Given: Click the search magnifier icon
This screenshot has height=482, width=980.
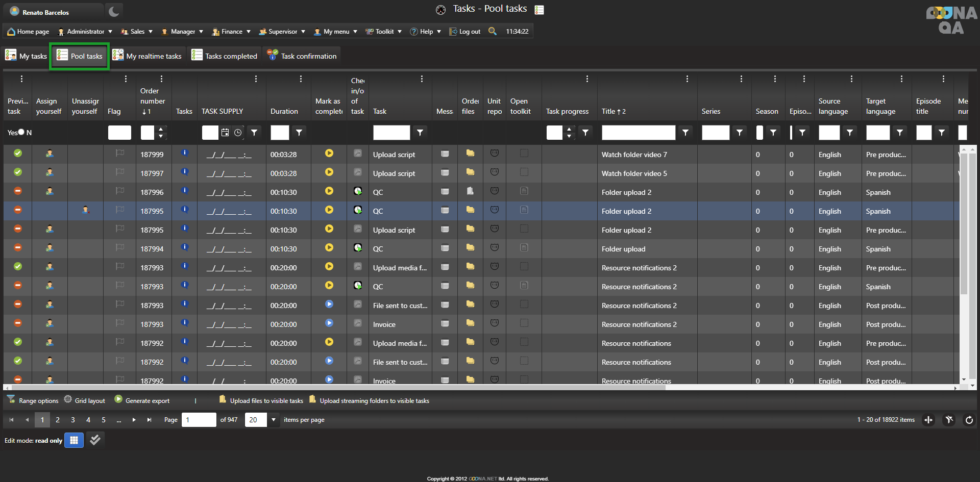Looking at the screenshot, I should [x=492, y=31].
